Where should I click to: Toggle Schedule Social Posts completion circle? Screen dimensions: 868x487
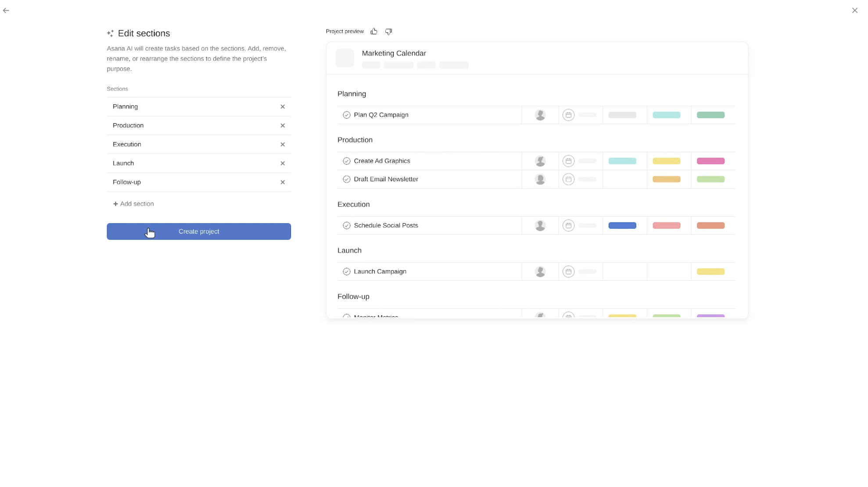coord(347,226)
